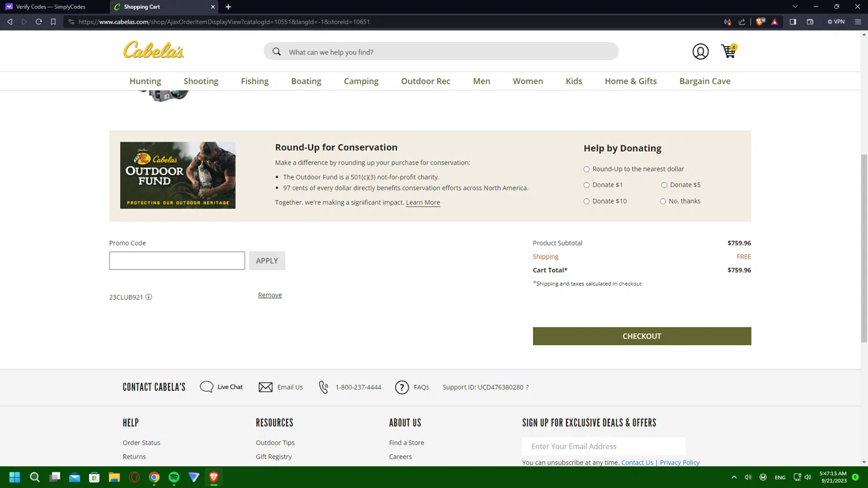Click the Outdoor Fund banner image

178,175
